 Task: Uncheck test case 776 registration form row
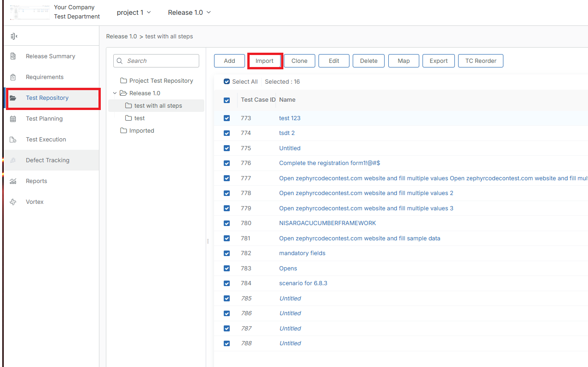point(227,163)
